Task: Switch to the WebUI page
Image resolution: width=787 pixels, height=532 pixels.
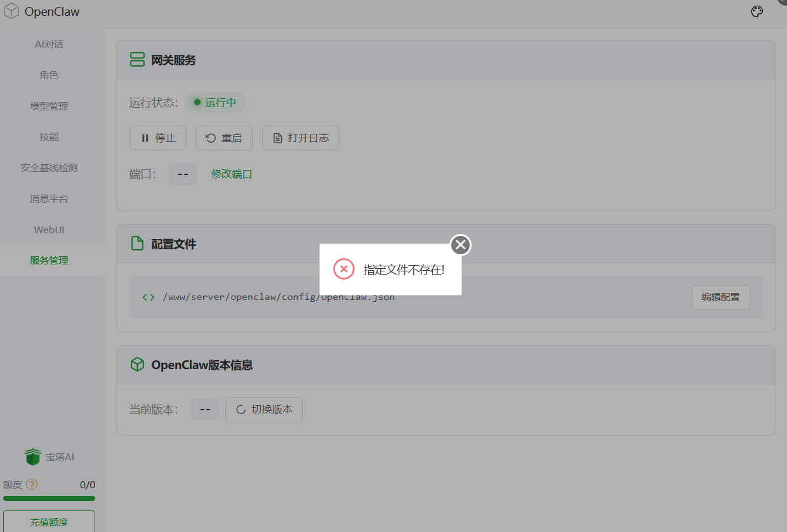Action: tap(49, 230)
